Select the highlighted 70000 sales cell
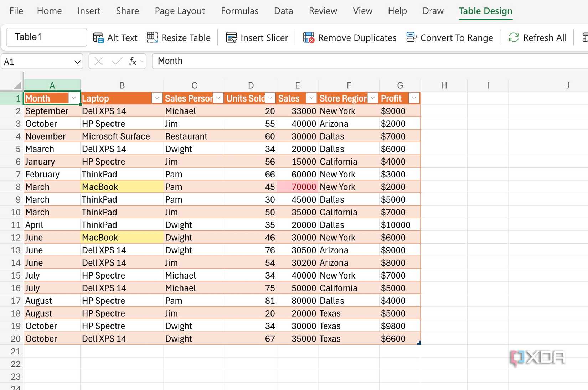588x390 pixels. tap(298, 187)
